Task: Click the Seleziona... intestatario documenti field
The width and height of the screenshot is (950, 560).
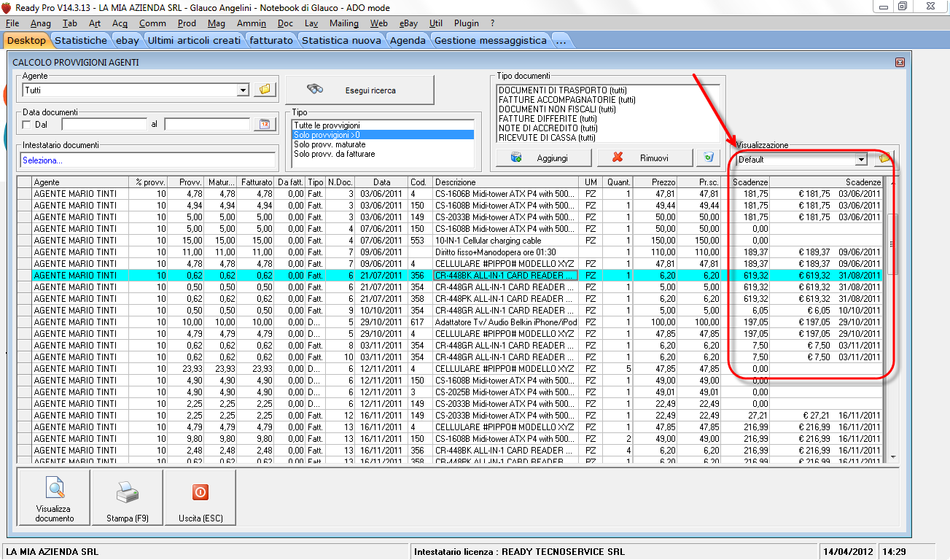Action: (x=147, y=160)
